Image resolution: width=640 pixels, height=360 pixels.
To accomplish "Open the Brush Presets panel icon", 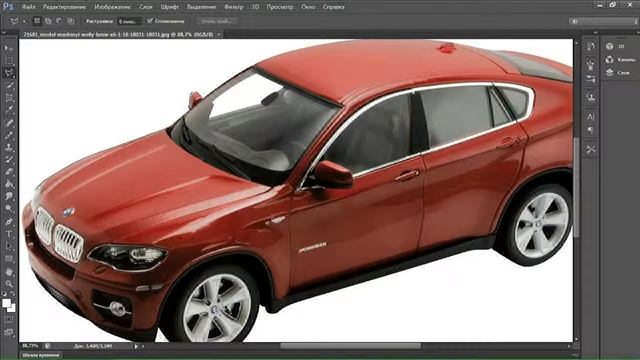I will coord(591,79).
